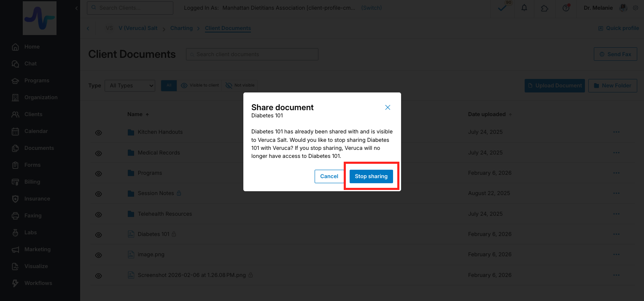Viewport: 644px width, 301px height.
Task: Toggle visibility eye for Programs folder
Action: click(x=99, y=174)
